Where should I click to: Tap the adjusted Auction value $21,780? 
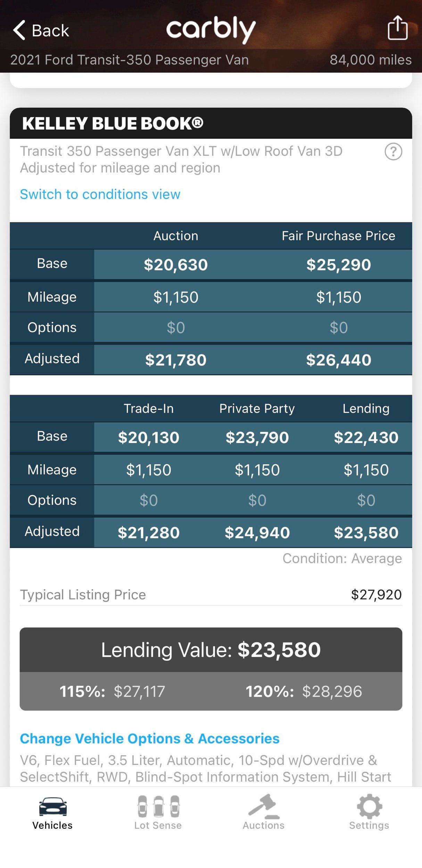pyautogui.click(x=176, y=360)
